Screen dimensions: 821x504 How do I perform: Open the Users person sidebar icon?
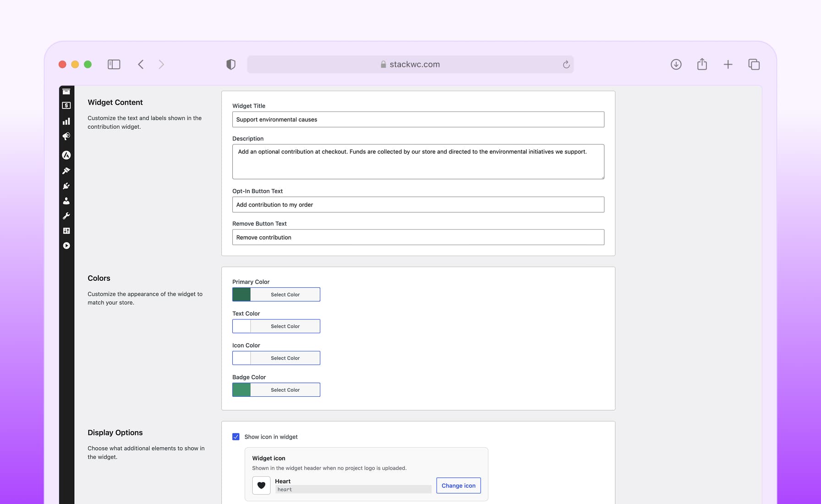[x=66, y=201]
